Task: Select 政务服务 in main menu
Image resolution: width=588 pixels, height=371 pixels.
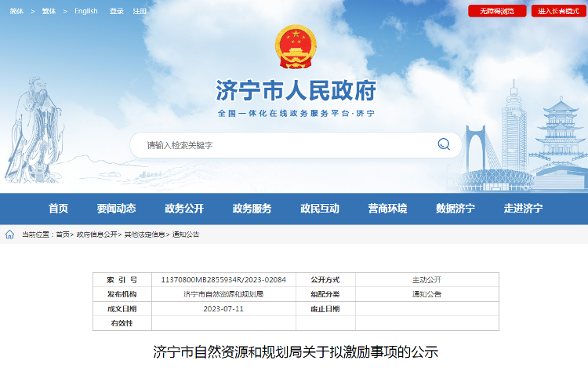Action: (x=252, y=209)
